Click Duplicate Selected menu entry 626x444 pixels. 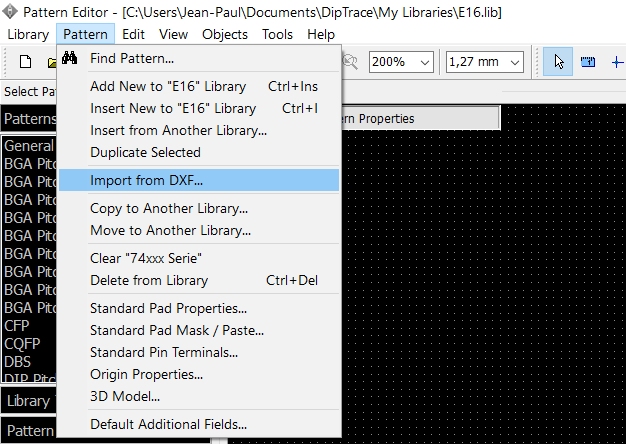[199, 153]
